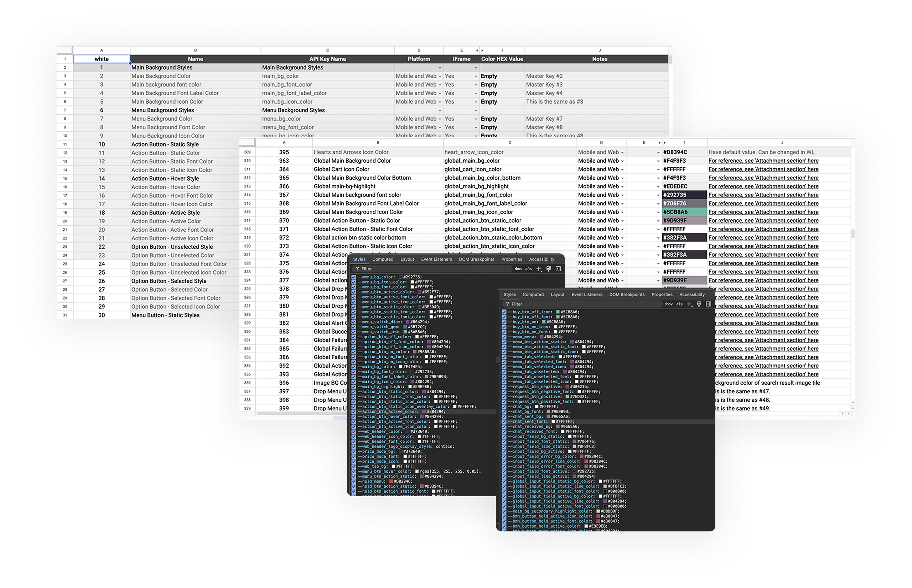Click new style rule plus icon above menu_bg_color list
Screen dimensions: 912x588
[538, 269]
